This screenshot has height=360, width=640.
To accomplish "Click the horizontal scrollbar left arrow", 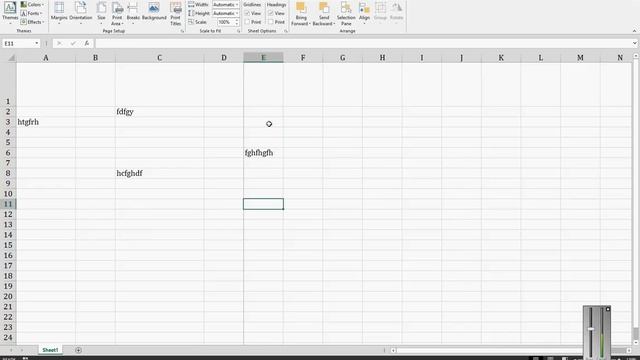I will [393, 350].
